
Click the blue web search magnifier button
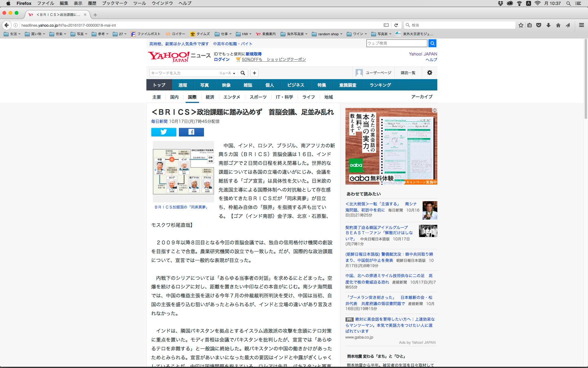click(x=432, y=43)
